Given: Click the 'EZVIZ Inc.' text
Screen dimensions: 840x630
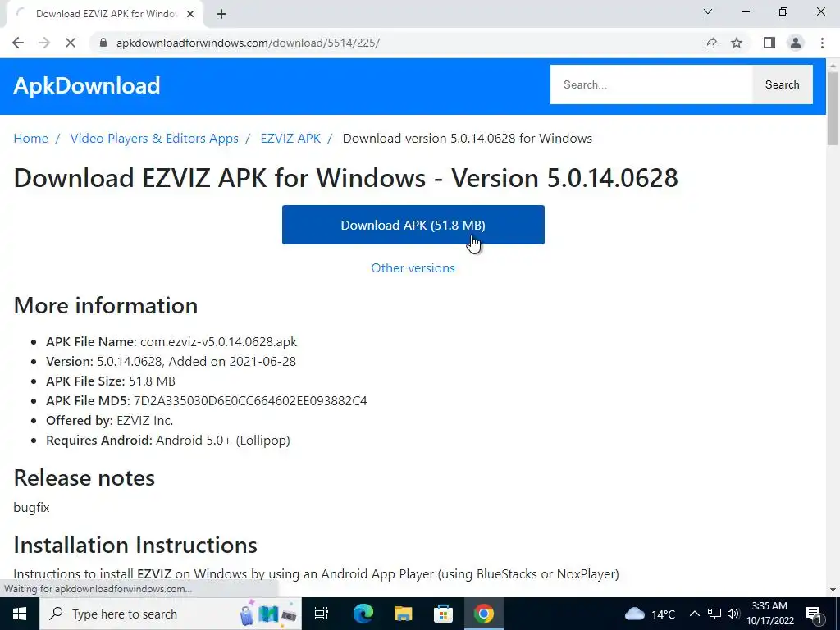Looking at the screenshot, I should [x=144, y=421].
